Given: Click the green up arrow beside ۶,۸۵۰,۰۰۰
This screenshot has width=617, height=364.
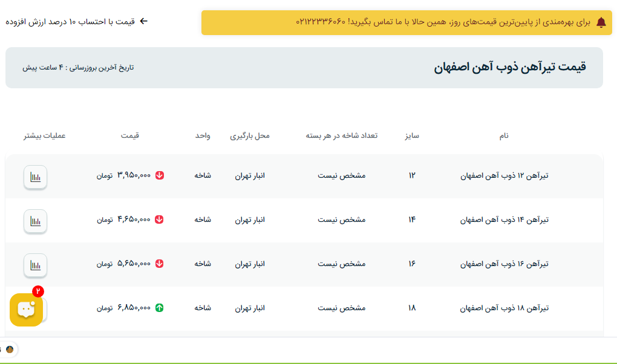Looking at the screenshot, I should click(x=160, y=308).
